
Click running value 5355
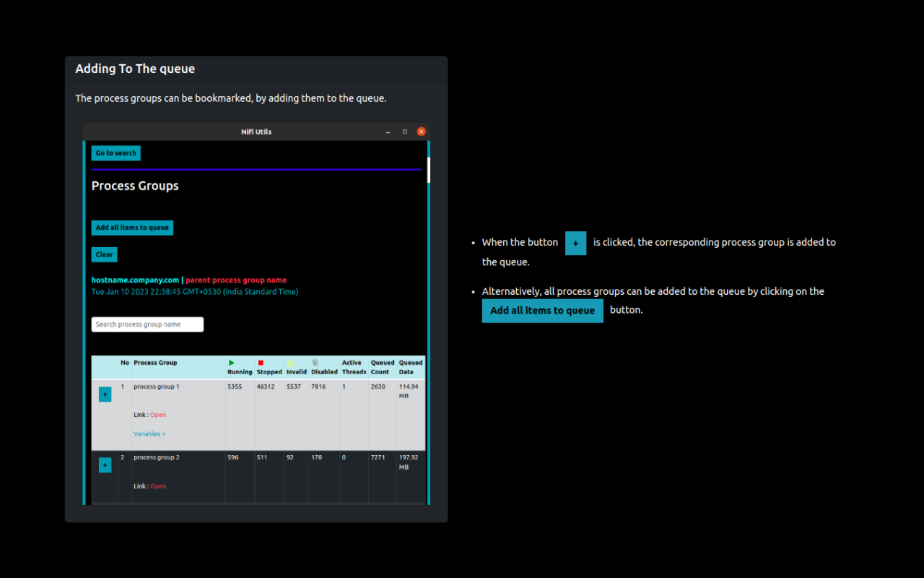[x=235, y=387]
